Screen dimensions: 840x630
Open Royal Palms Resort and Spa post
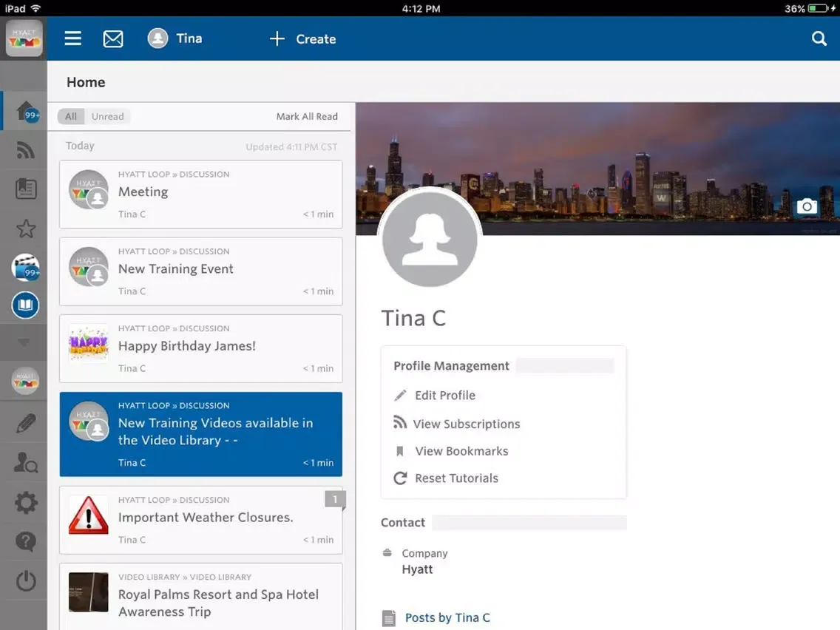[x=201, y=596]
